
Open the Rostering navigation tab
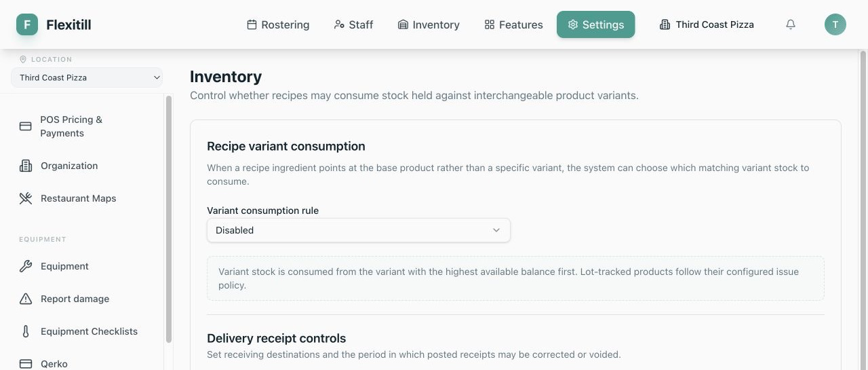[278, 24]
